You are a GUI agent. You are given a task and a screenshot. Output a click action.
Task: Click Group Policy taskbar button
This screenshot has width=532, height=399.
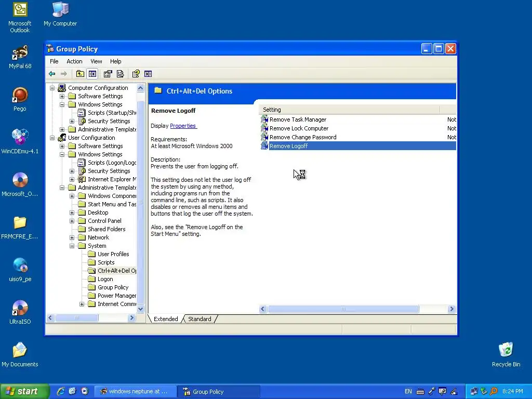click(x=219, y=391)
